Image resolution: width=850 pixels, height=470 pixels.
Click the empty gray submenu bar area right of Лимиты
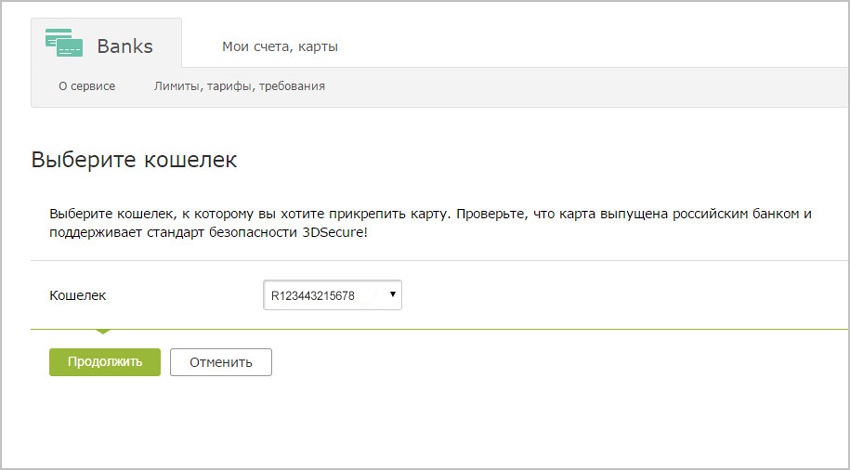(x=585, y=87)
